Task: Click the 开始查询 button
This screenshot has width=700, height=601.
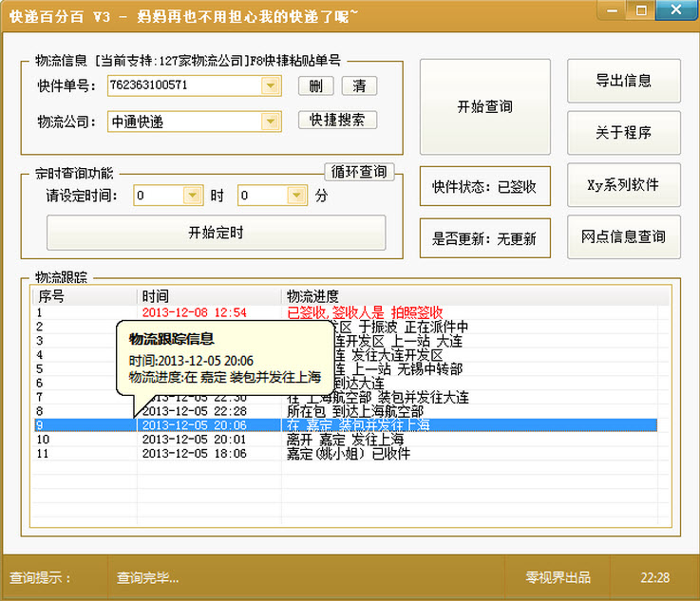Action: (484, 107)
